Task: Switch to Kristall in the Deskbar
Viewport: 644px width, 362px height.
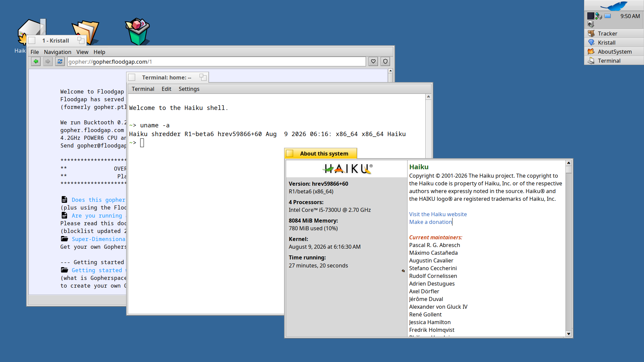Action: click(614, 43)
